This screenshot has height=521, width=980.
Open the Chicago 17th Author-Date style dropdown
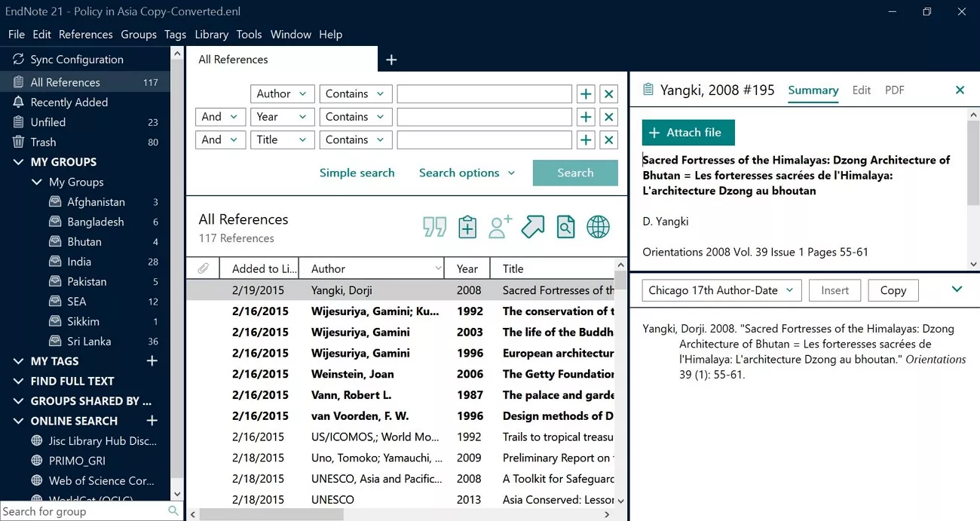(720, 290)
